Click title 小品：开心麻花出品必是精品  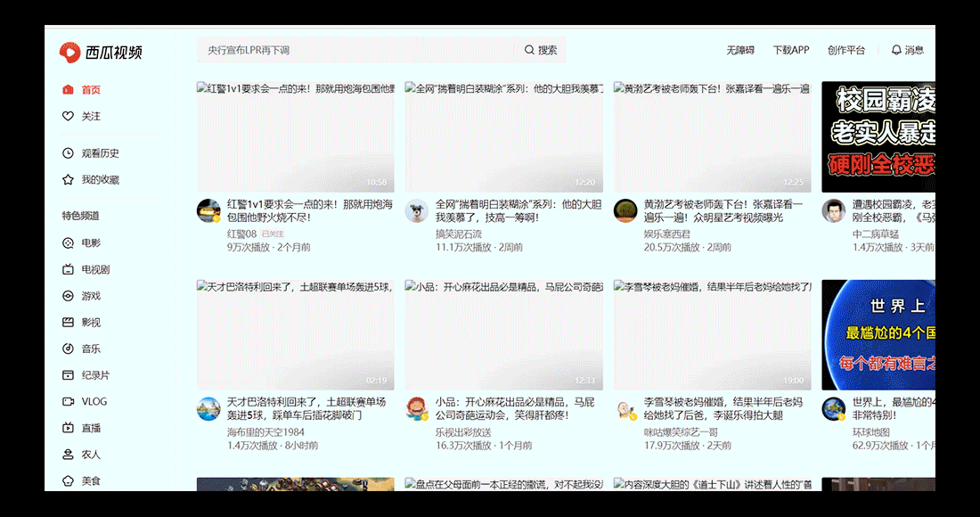click(515, 409)
